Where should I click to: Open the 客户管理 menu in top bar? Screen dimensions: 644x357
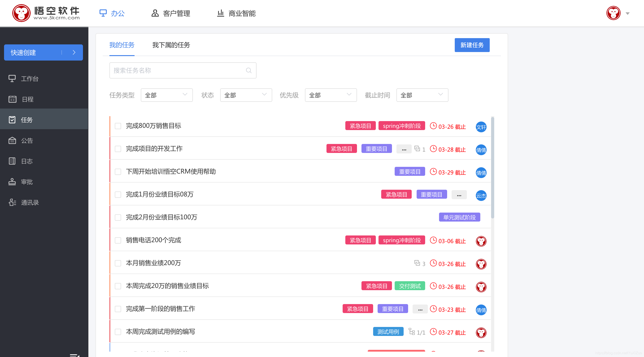pyautogui.click(x=176, y=13)
